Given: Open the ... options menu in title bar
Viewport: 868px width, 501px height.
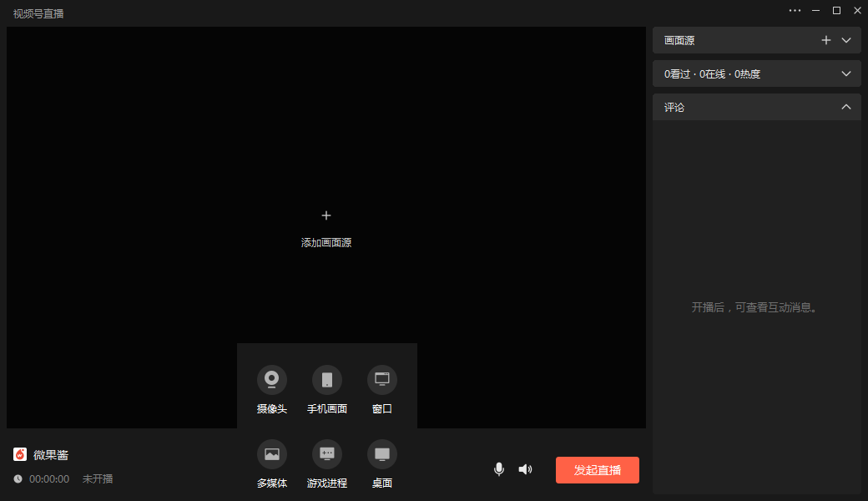Looking at the screenshot, I should pos(794,11).
